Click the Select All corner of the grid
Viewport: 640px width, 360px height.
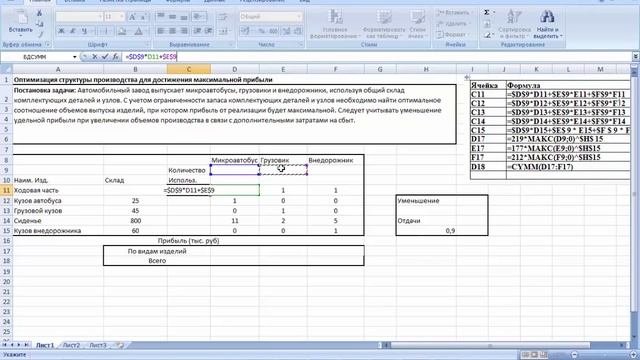(x=6, y=70)
